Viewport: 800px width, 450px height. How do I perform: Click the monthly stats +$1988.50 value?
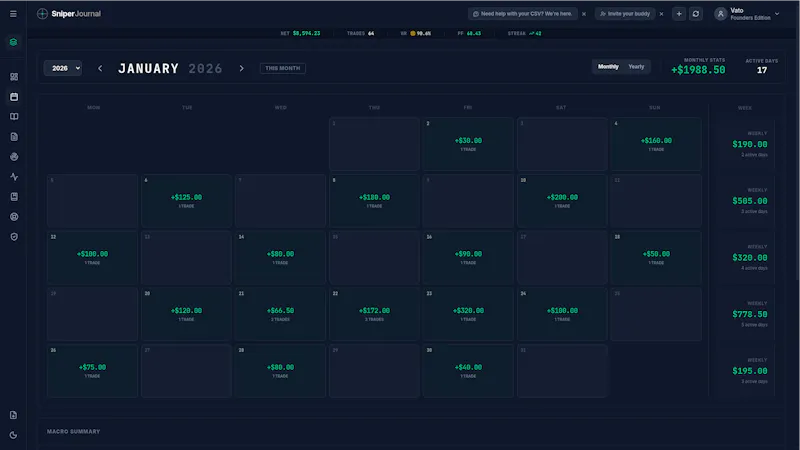698,70
